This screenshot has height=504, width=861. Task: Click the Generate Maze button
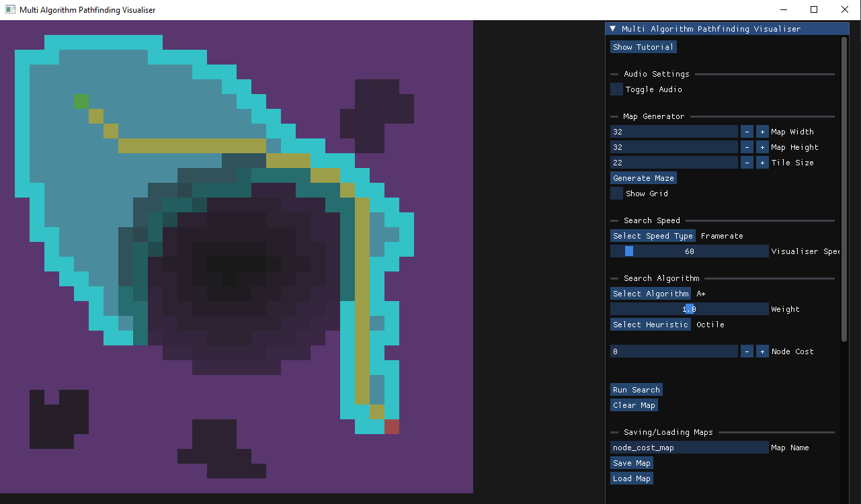click(643, 178)
